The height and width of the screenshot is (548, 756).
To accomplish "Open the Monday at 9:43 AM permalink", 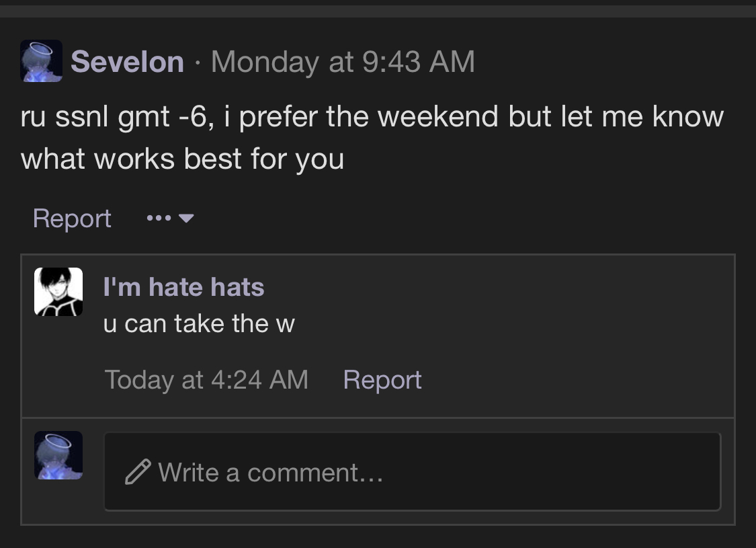I will point(343,62).
